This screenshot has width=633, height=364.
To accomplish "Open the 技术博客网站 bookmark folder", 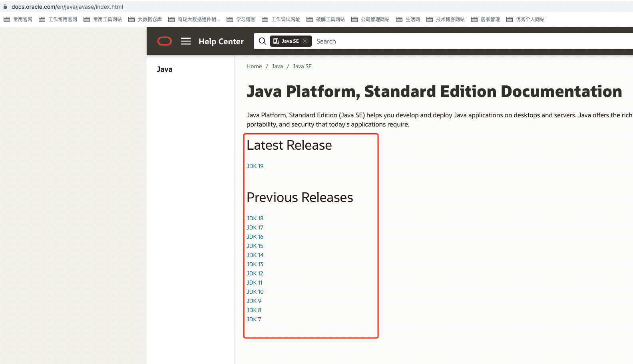I will point(446,19).
